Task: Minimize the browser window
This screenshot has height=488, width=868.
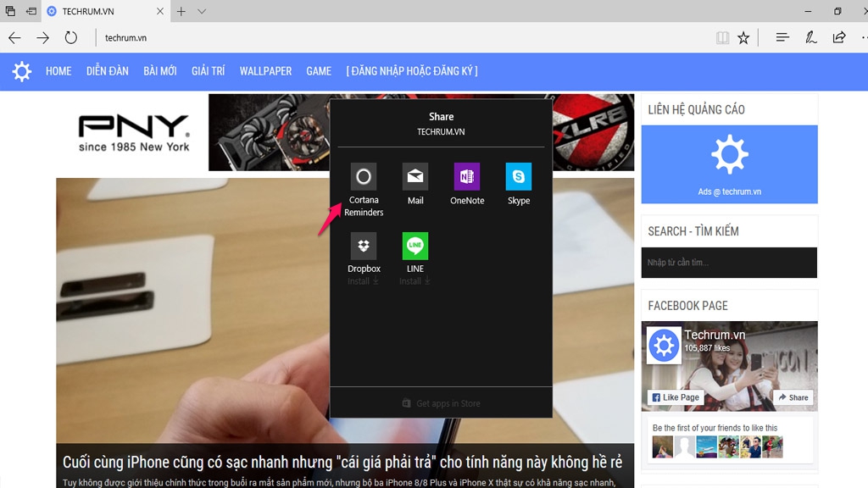Action: [x=808, y=11]
